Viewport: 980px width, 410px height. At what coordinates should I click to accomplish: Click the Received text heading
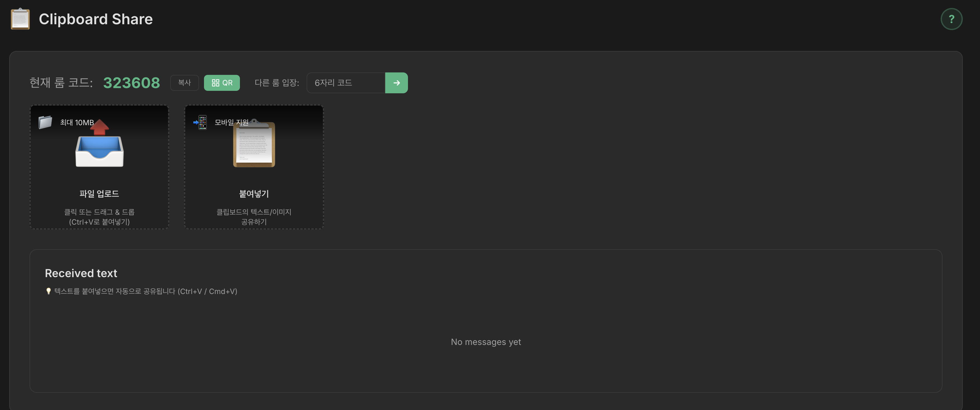[81, 273]
